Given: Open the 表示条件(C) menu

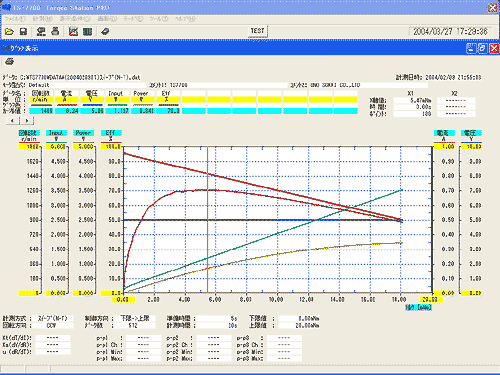Looking at the screenshot, I should click(x=75, y=19).
